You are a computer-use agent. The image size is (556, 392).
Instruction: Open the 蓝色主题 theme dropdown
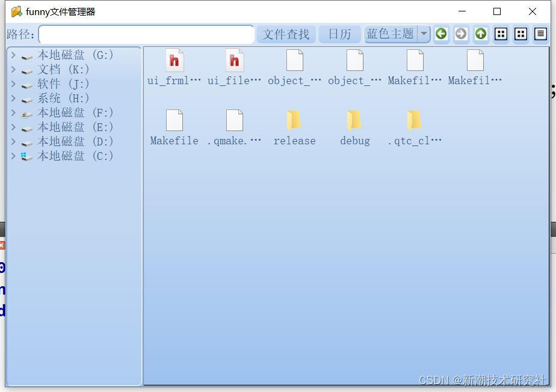tap(424, 34)
